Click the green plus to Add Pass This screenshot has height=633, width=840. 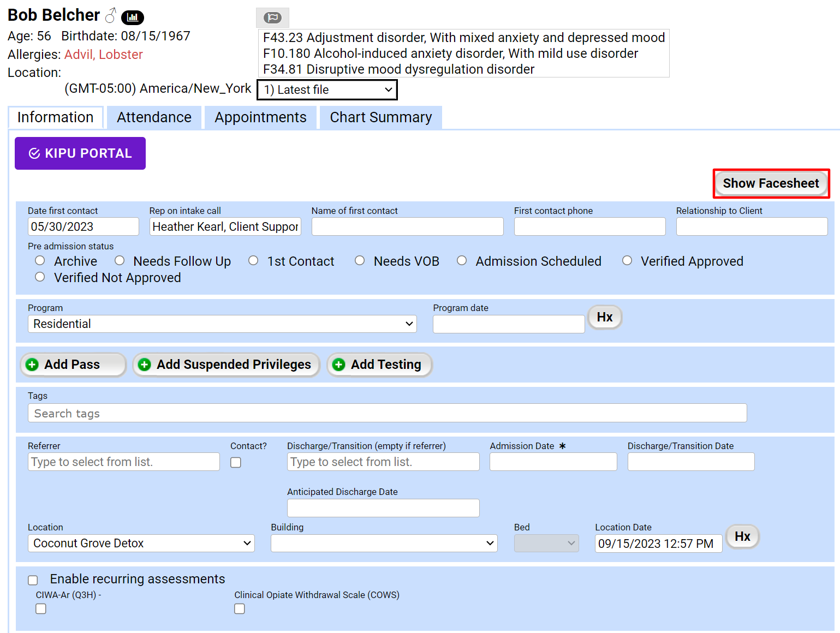tap(32, 365)
